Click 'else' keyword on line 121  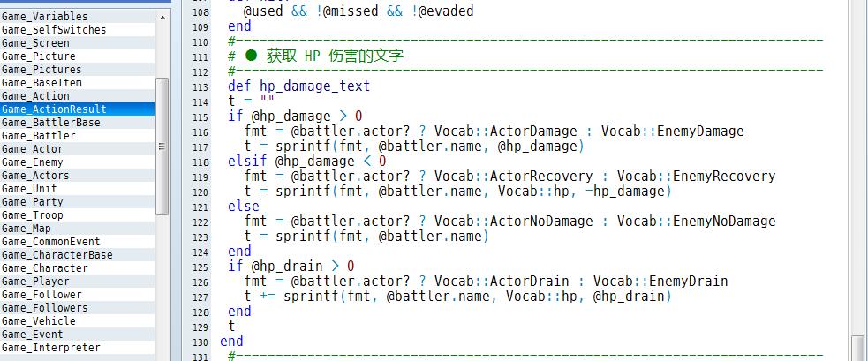[x=244, y=206]
